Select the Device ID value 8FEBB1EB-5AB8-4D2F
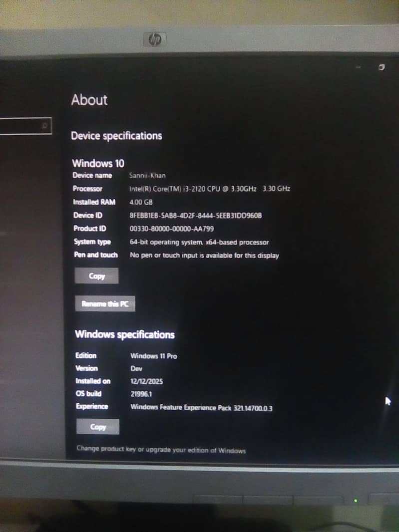The width and height of the screenshot is (399, 532). pyautogui.click(x=196, y=216)
